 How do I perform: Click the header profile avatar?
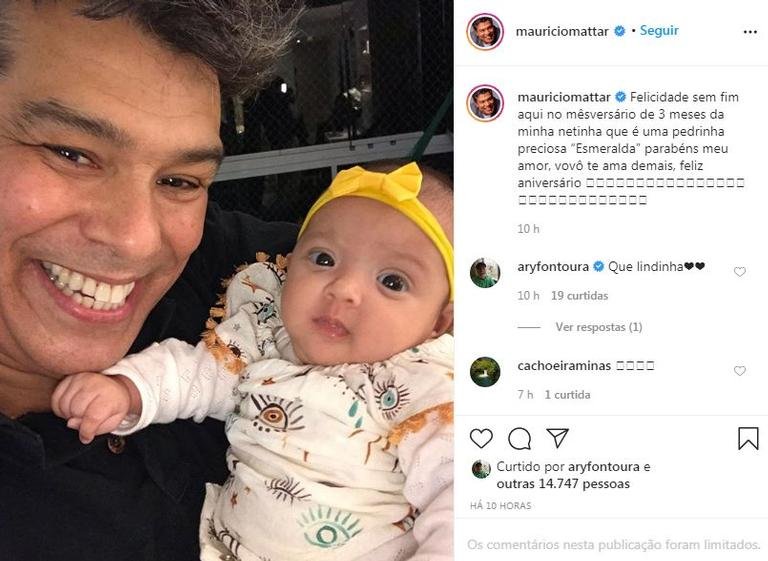(485, 32)
